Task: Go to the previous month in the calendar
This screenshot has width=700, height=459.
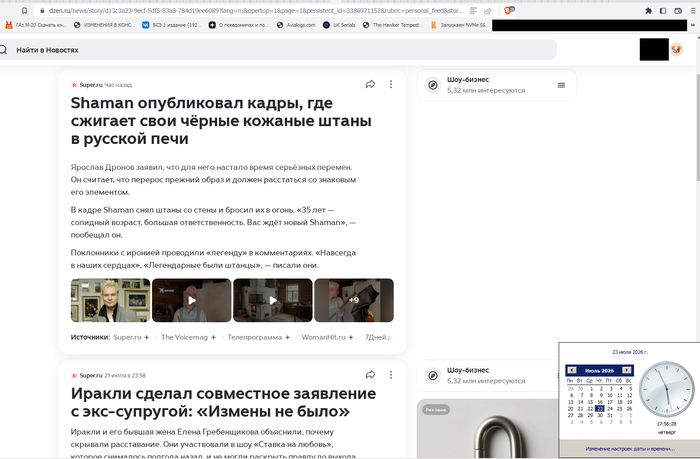Action: pyautogui.click(x=572, y=370)
